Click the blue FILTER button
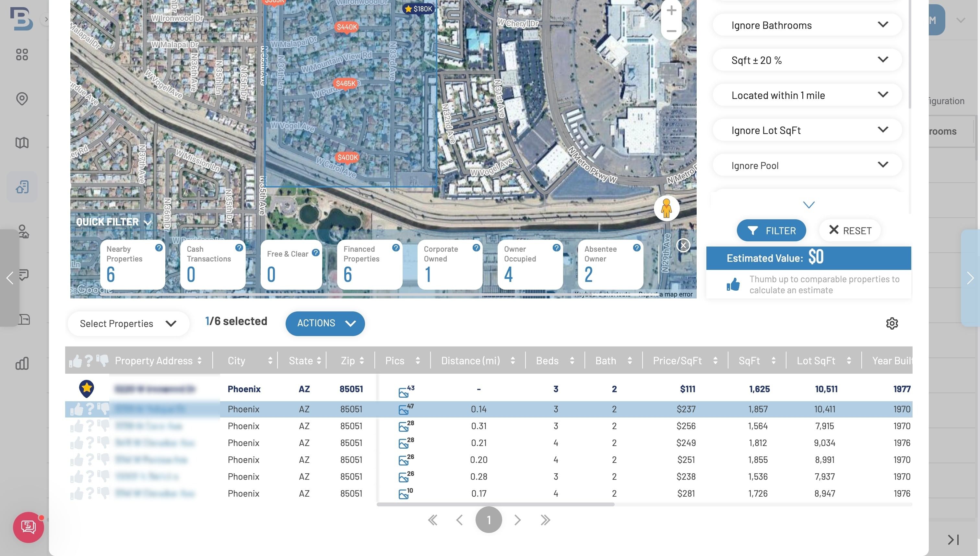This screenshot has width=980, height=556. 771,230
